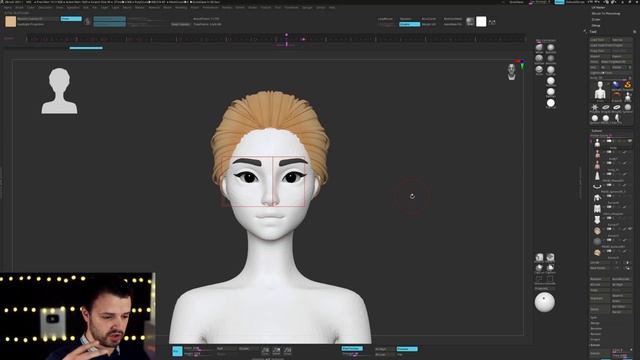Click the cyan square button in bottom-left toolbar
This screenshot has width=640, height=360.
click(x=177, y=351)
